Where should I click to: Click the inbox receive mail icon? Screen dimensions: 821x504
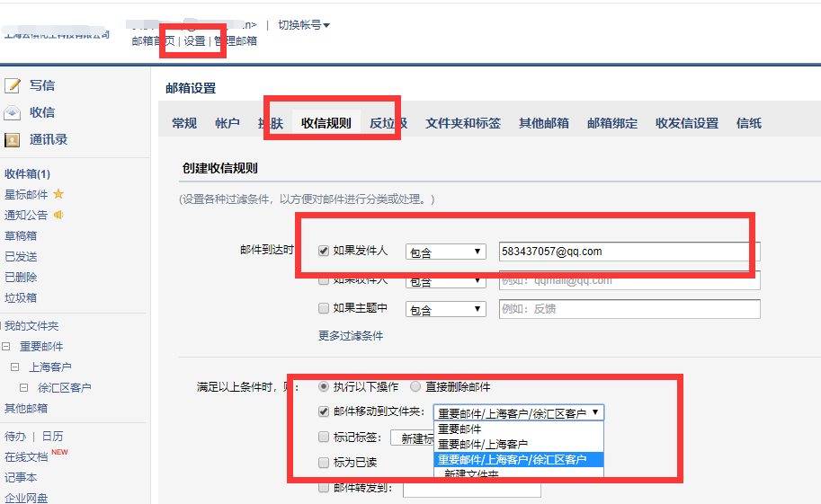(x=13, y=112)
